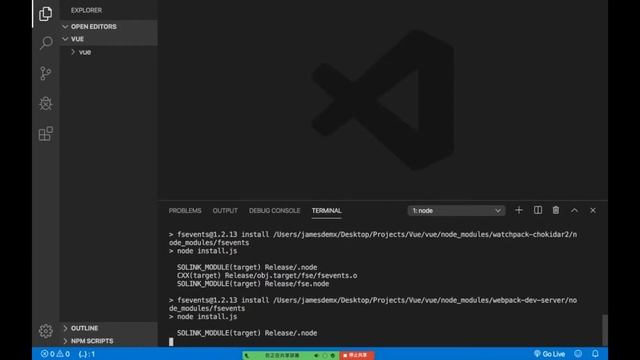Maximize the panel with the up chevron
Screen dimensions: 640x360
[574, 211]
